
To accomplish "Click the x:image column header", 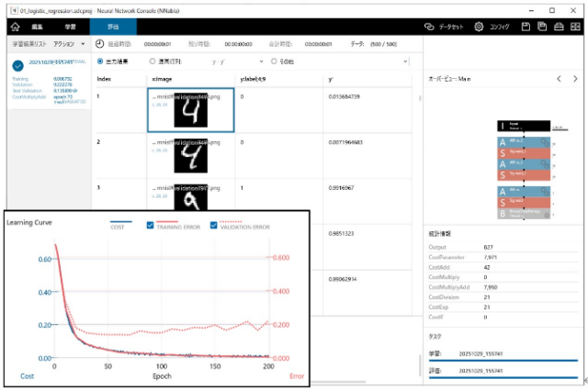I will (x=188, y=79).
